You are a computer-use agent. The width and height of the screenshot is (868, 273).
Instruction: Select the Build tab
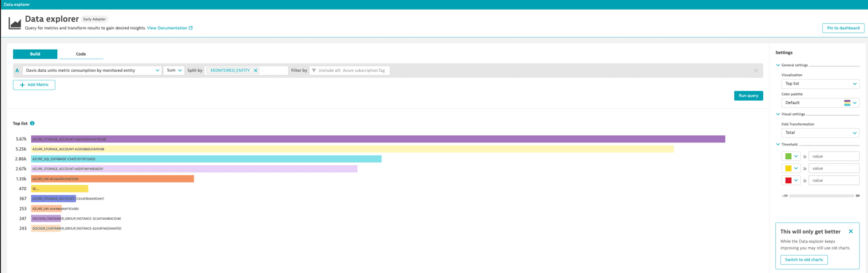35,54
